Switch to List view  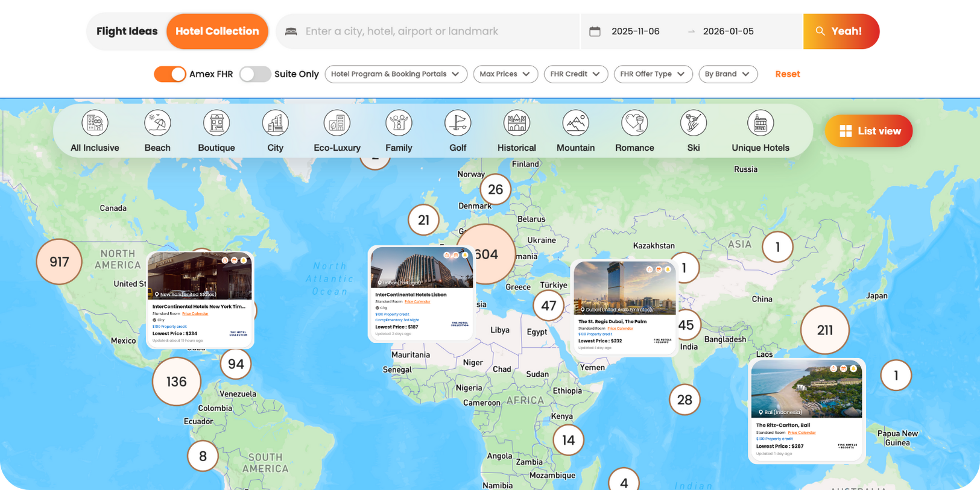point(868,131)
